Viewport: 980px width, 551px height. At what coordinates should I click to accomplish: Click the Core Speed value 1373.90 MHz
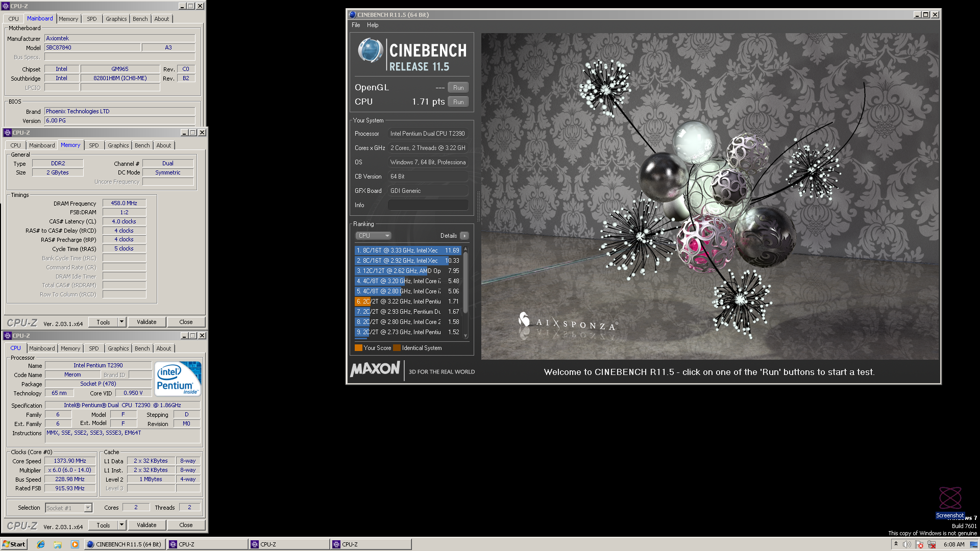coord(70,461)
